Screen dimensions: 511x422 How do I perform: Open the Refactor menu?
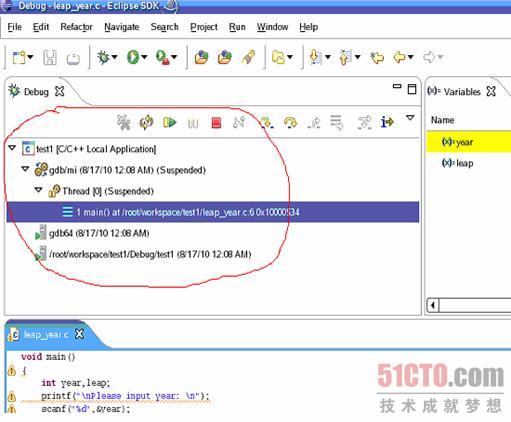pyautogui.click(x=76, y=27)
